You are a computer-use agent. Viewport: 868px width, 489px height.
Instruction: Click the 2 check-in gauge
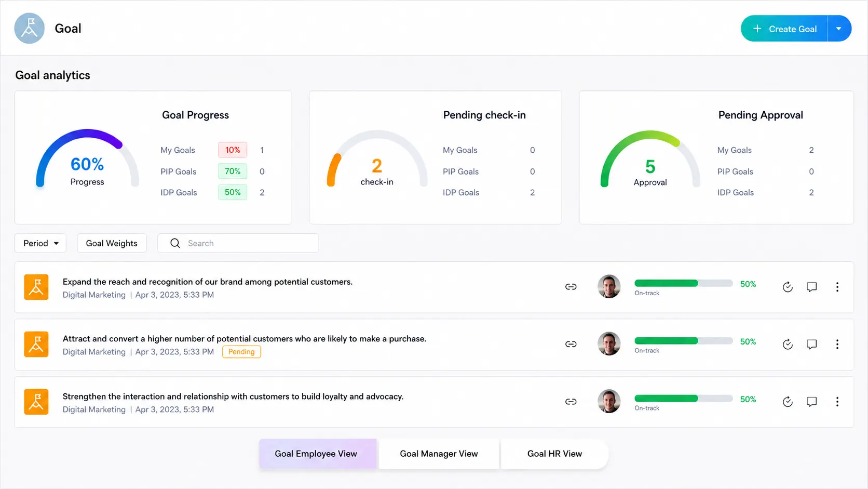coord(377,158)
